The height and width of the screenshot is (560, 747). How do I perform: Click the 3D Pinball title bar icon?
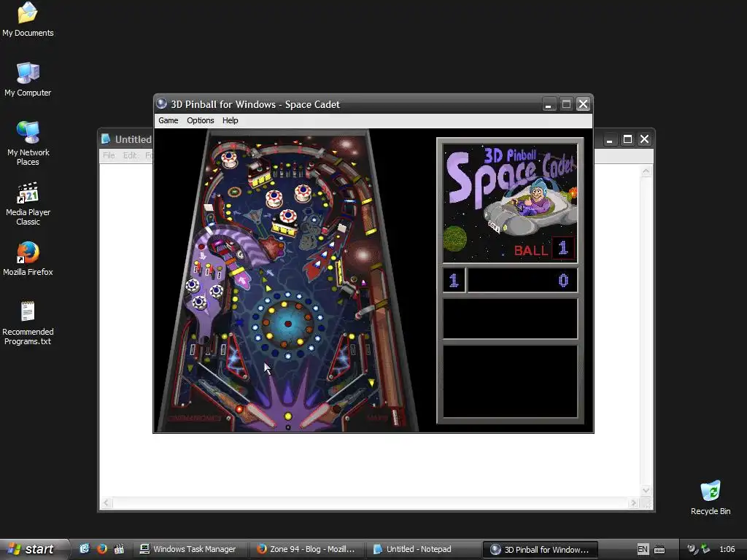click(161, 104)
